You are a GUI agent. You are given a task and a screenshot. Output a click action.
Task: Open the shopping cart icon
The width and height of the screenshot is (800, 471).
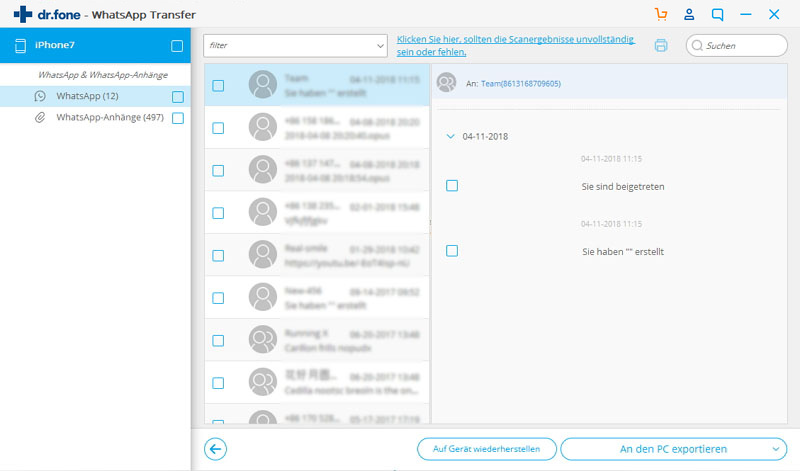pyautogui.click(x=661, y=14)
